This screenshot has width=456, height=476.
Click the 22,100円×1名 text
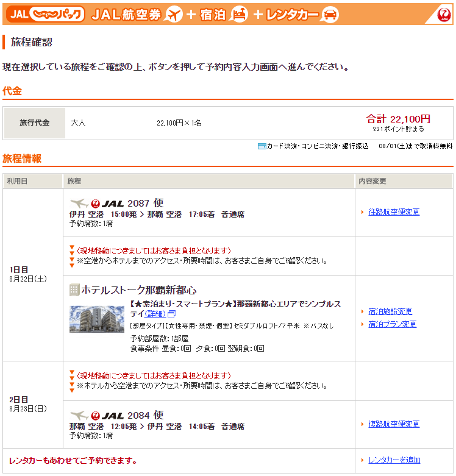click(x=179, y=123)
